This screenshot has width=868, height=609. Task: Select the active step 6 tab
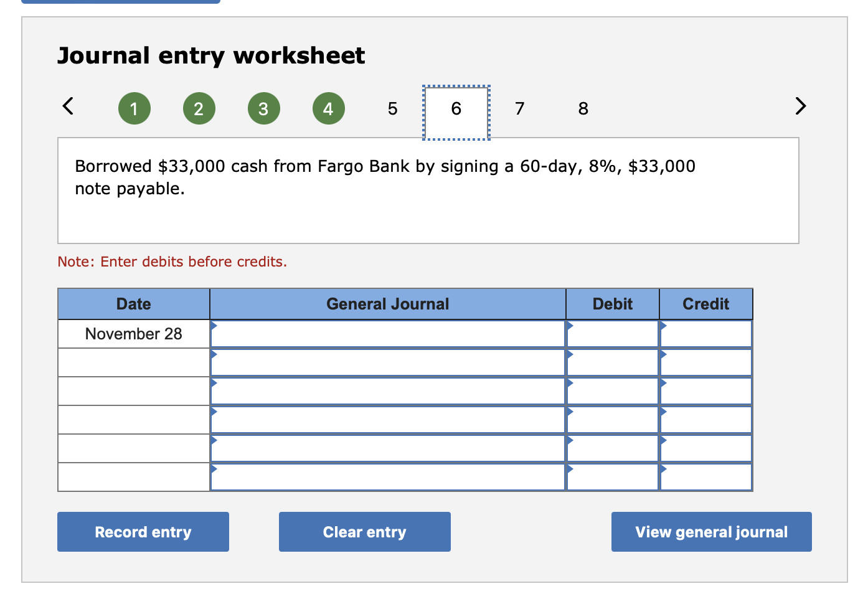pyautogui.click(x=456, y=108)
